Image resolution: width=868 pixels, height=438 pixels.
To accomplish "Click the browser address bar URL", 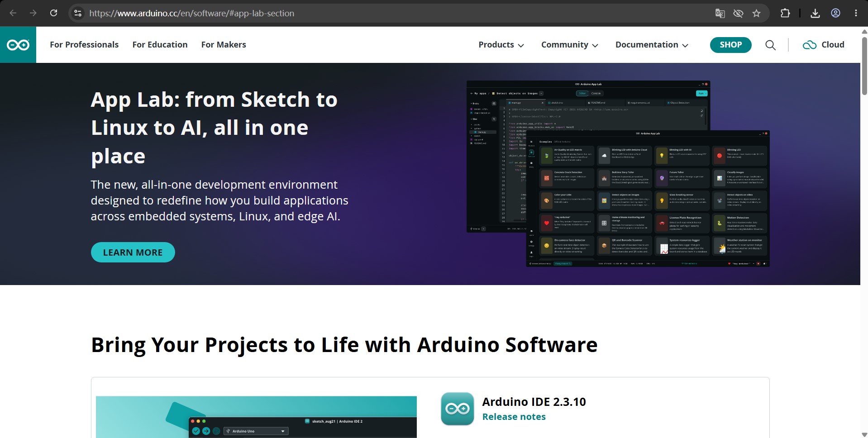I will (x=191, y=14).
